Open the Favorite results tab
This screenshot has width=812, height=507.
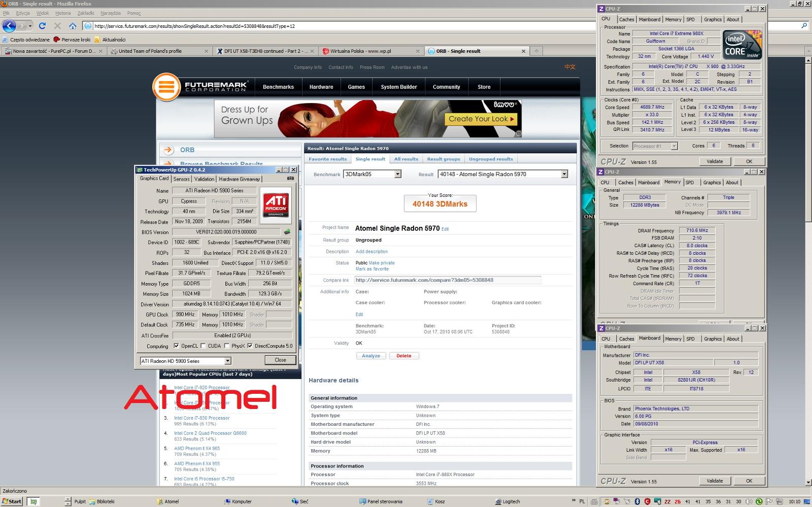coord(328,159)
